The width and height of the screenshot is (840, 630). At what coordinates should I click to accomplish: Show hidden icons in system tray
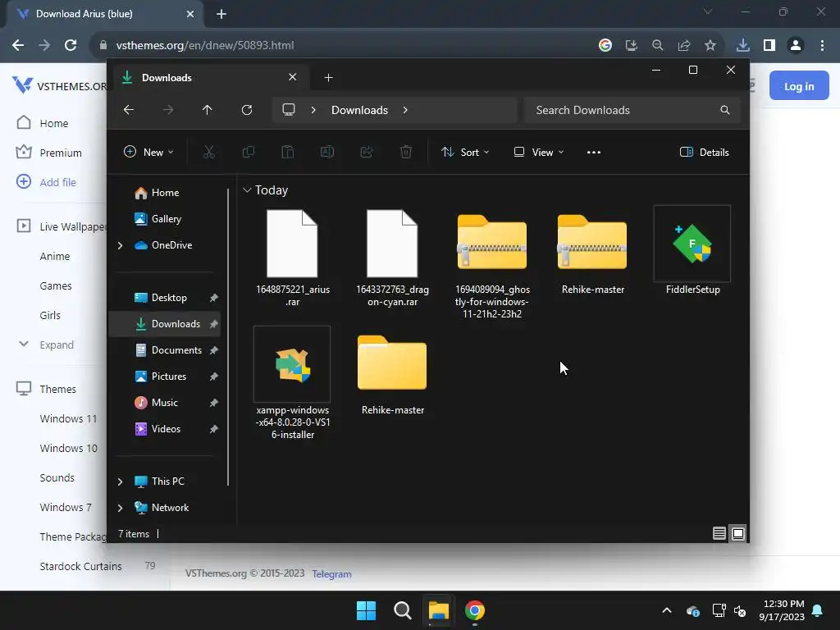(x=667, y=610)
